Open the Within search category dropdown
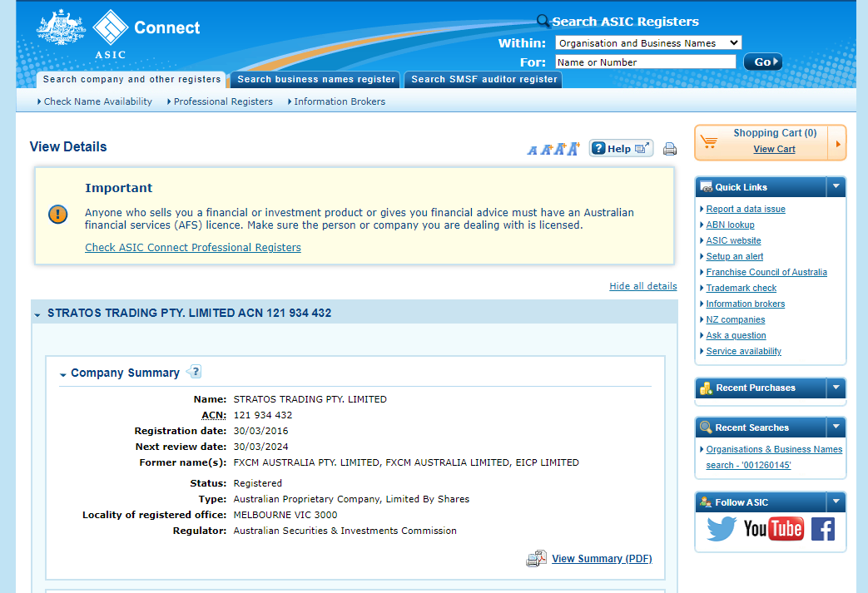868x593 pixels. click(647, 43)
